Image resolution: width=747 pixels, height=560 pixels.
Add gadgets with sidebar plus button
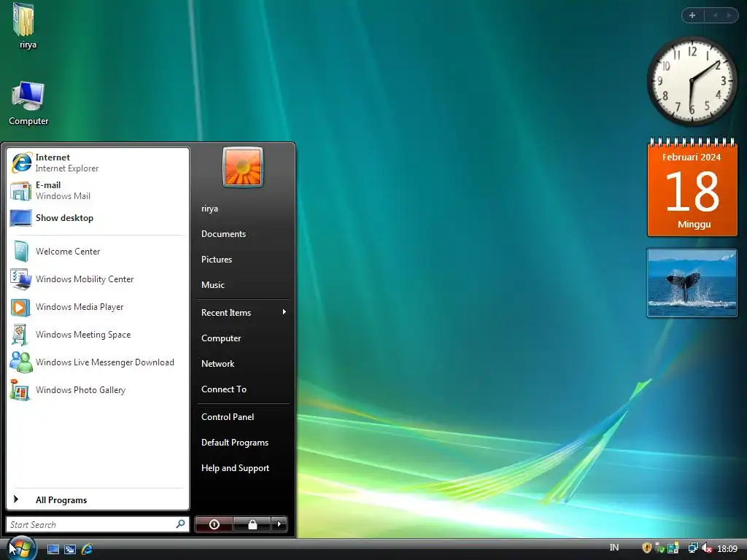pos(693,15)
